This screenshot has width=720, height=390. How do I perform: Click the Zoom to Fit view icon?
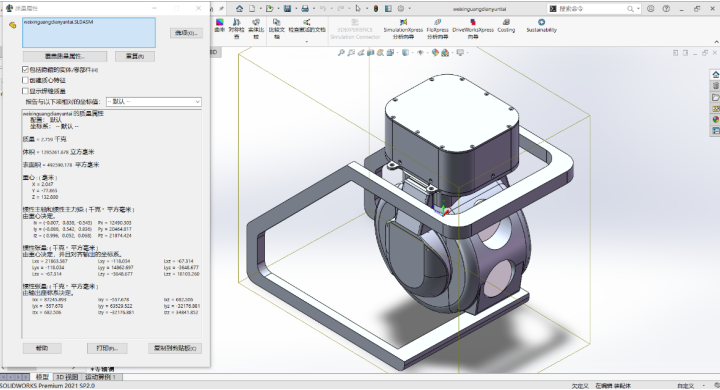coord(341,53)
